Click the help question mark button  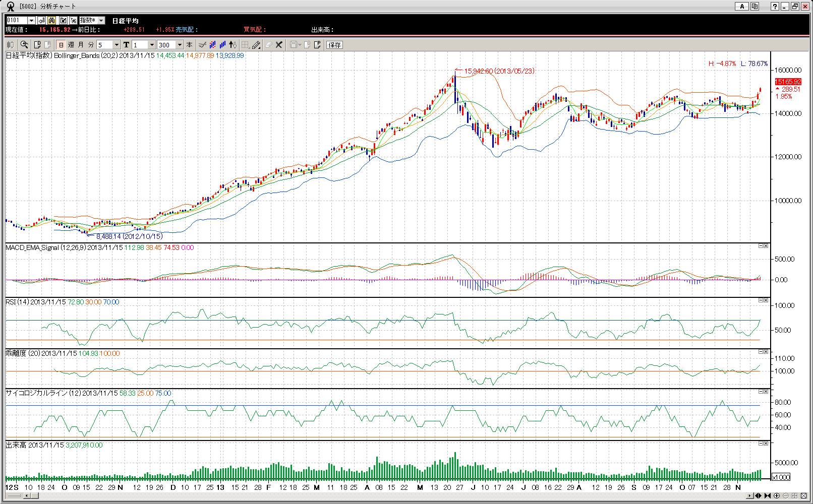775,7
